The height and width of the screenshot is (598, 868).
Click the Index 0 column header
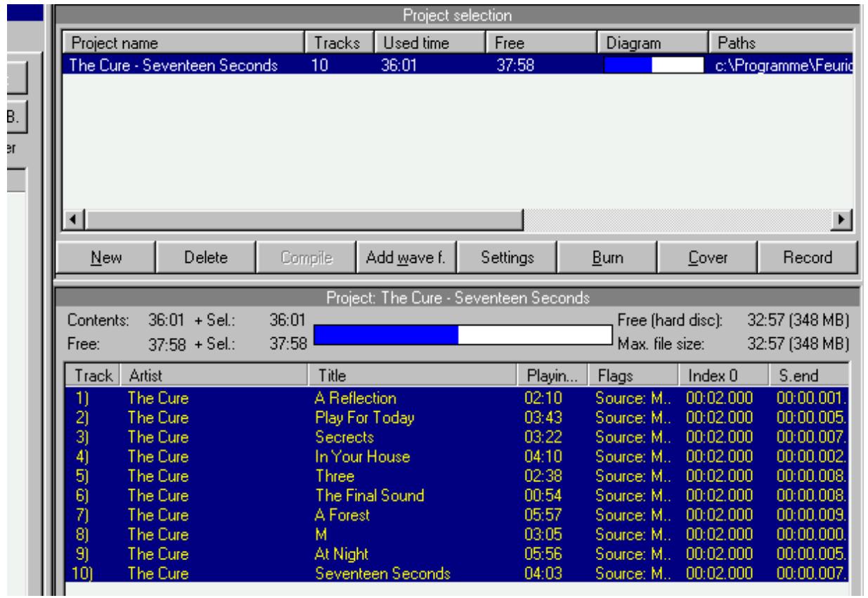723,377
